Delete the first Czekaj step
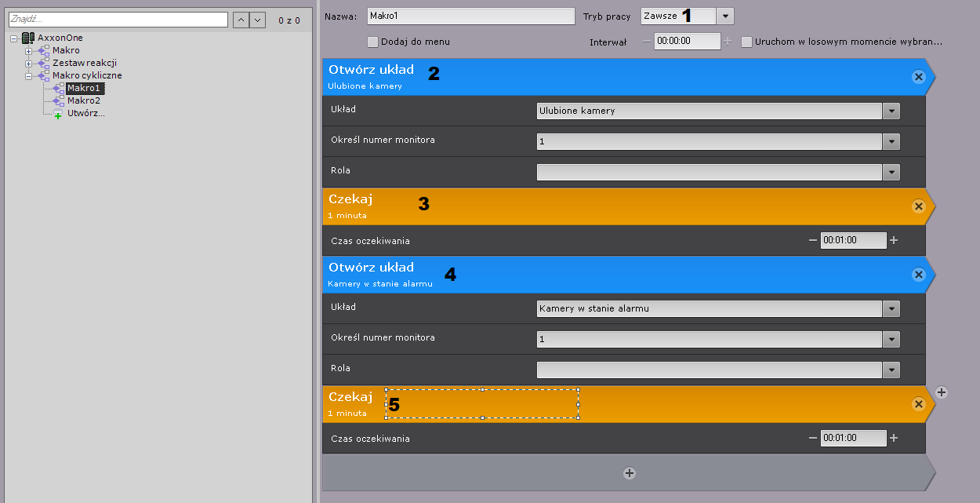The height and width of the screenshot is (503, 980). (919, 206)
